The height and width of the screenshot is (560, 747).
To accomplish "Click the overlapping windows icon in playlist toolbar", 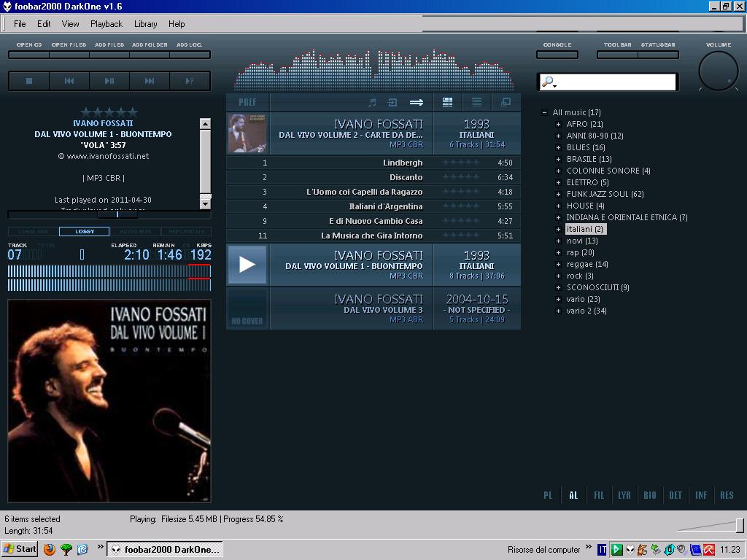I will coord(506,102).
